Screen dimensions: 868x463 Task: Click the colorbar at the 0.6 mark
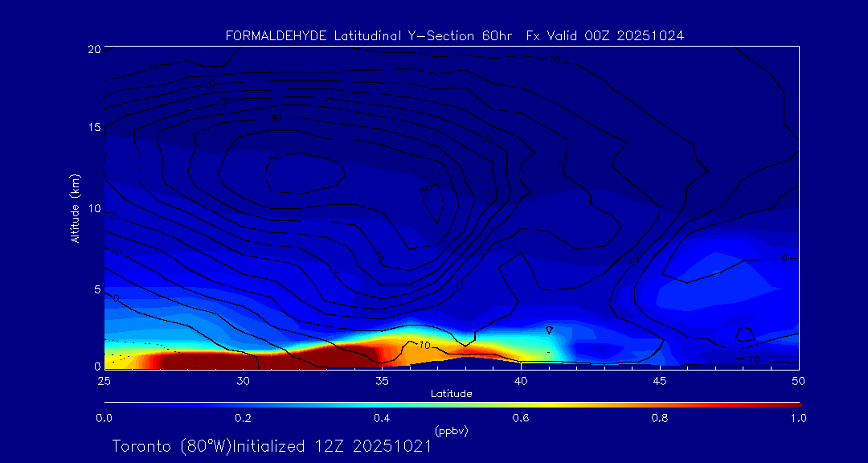click(521, 404)
